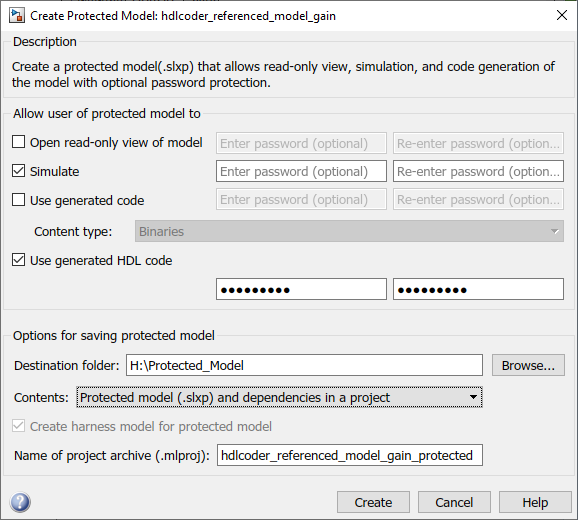The height and width of the screenshot is (520, 578).
Task: Uncheck the Simulate checkbox
Action: point(18,171)
